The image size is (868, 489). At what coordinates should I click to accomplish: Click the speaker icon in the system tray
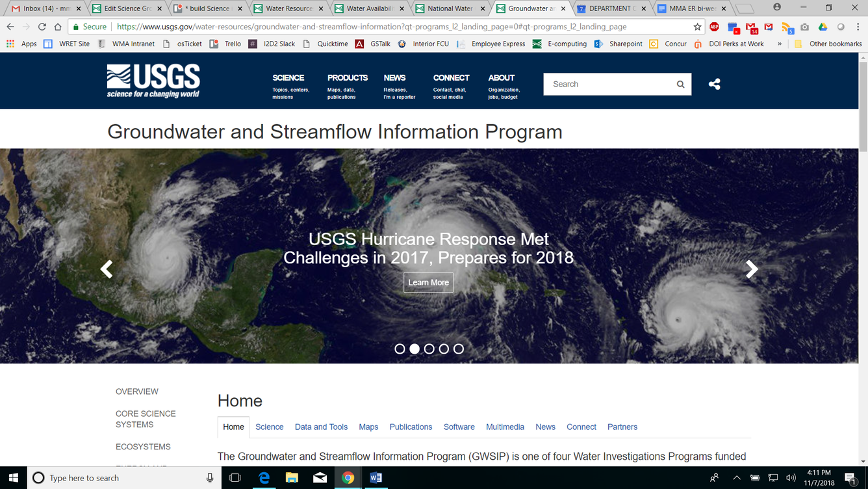click(x=791, y=478)
